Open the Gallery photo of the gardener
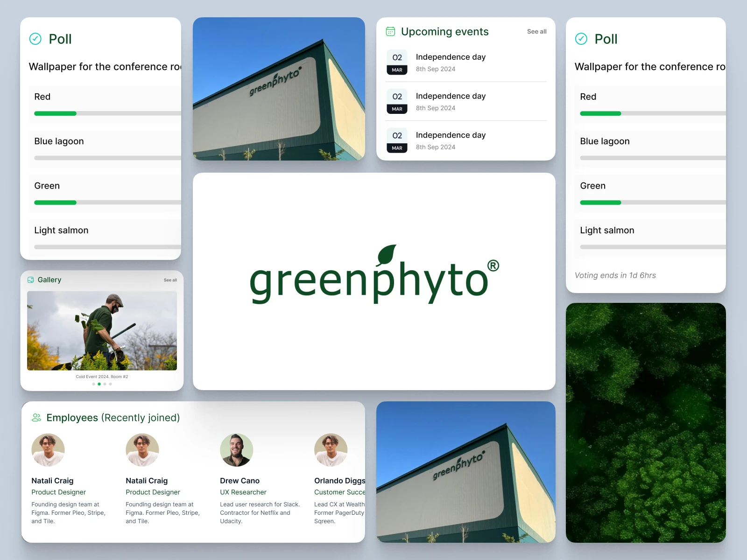 click(102, 331)
